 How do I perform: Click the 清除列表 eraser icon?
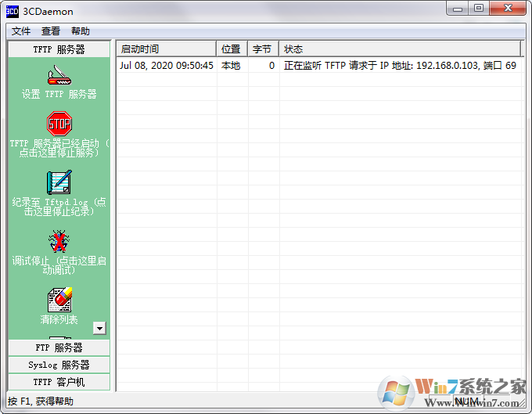tap(59, 300)
